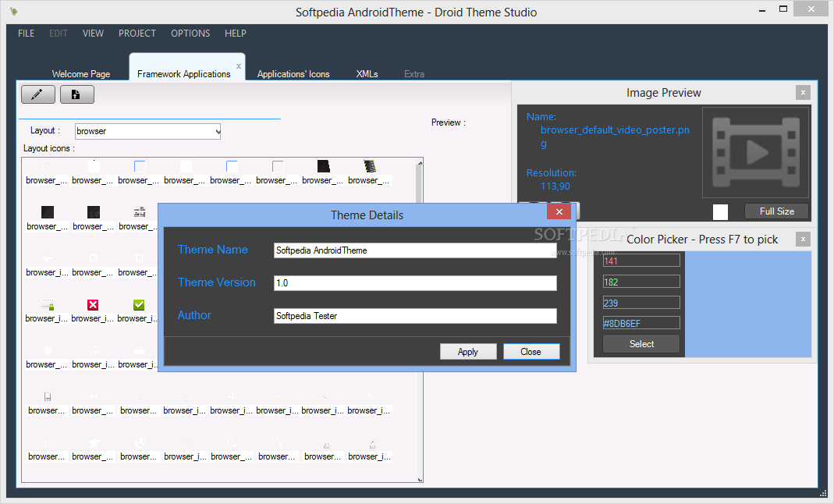Select the white back-arrow browser icon
This screenshot has height=504, width=834.
(48, 259)
